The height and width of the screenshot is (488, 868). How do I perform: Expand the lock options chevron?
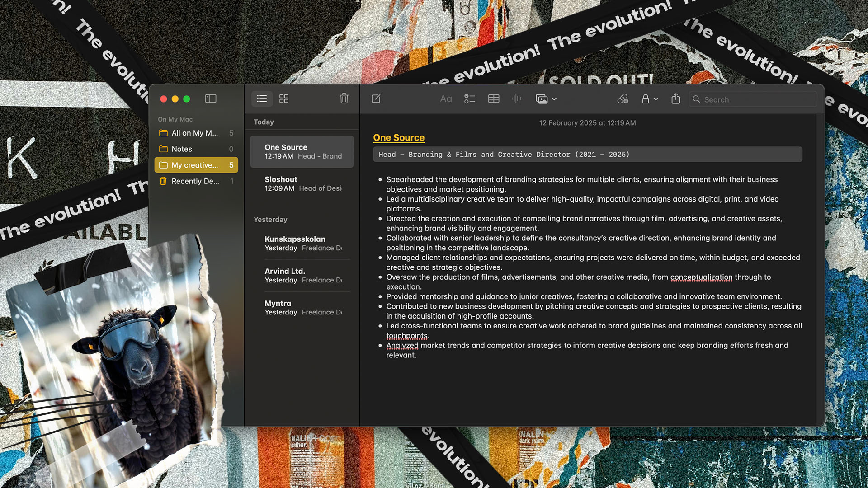click(656, 99)
